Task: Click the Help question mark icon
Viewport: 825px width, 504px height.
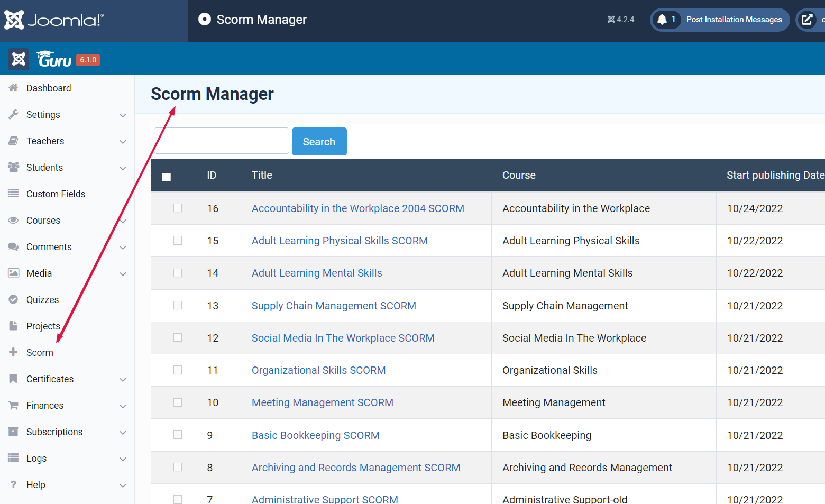Action: click(13, 484)
